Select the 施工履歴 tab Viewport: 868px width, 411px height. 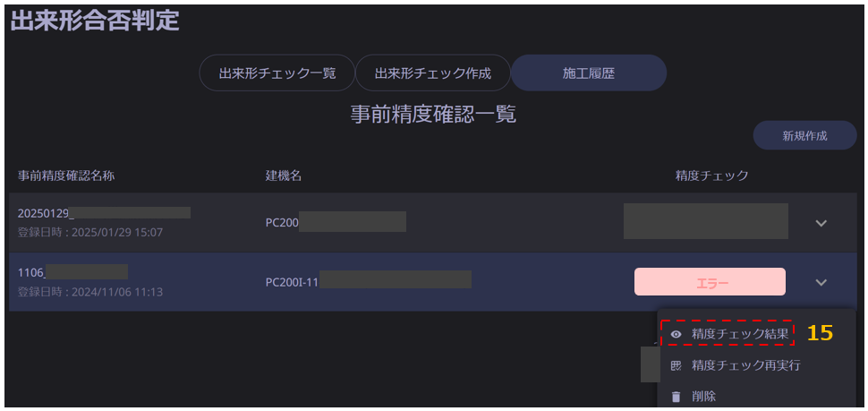[x=589, y=73]
